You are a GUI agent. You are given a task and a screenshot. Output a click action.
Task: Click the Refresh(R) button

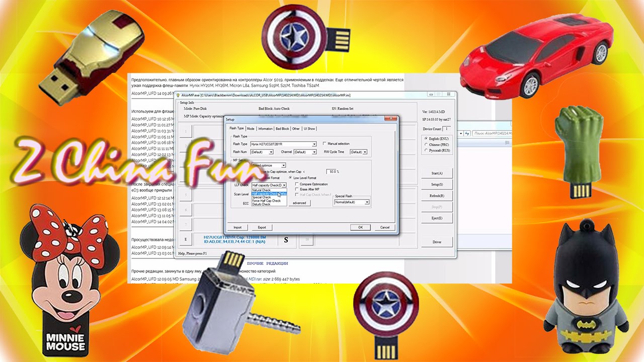[x=437, y=196]
